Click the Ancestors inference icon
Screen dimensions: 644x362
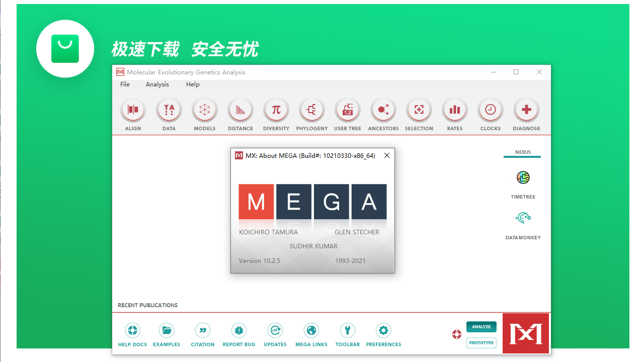coord(383,110)
